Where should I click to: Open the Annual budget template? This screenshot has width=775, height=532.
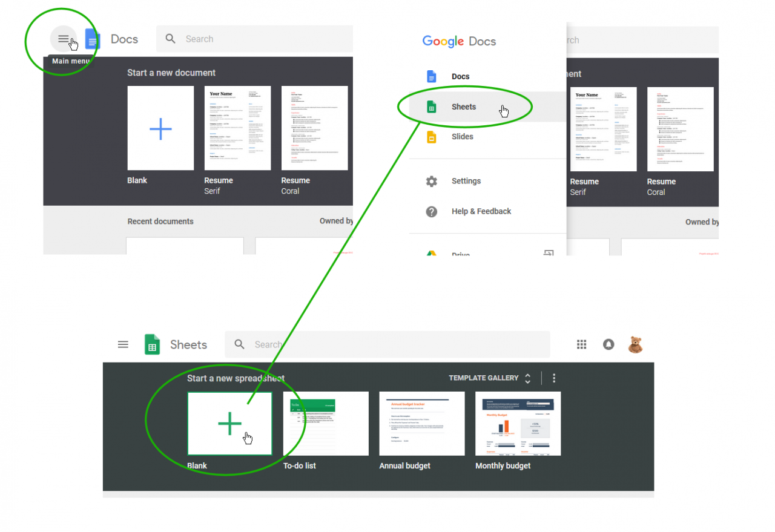(x=422, y=424)
